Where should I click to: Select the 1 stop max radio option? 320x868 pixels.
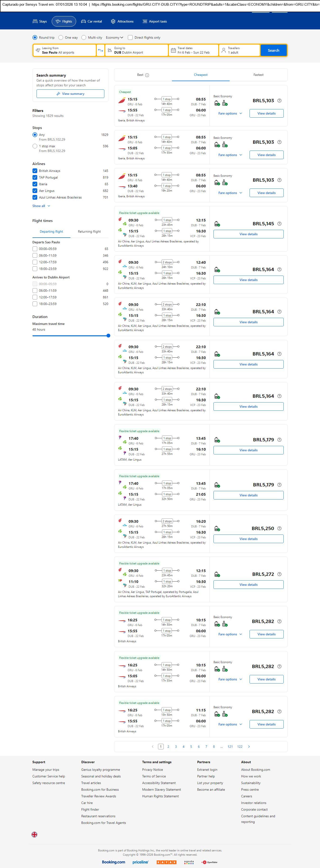(35, 146)
